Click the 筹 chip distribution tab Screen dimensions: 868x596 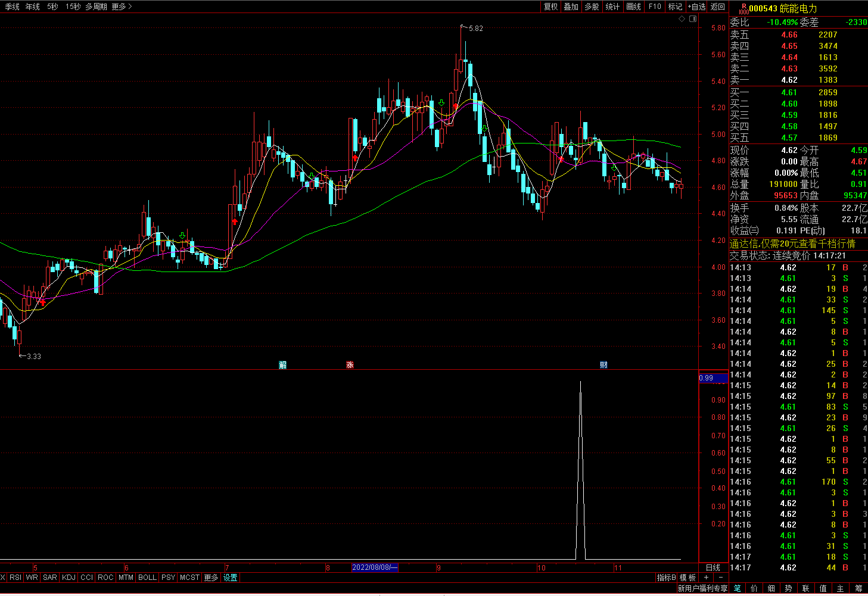point(858,588)
